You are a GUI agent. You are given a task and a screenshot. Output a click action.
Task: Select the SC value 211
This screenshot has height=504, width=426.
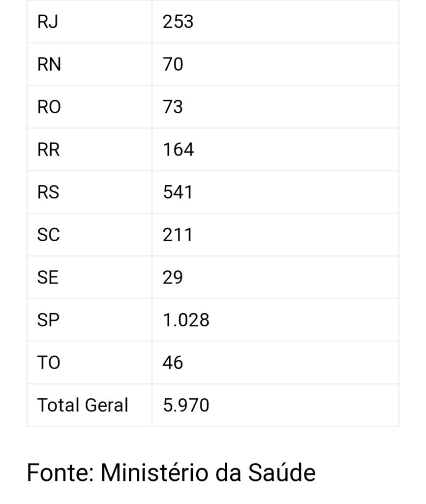(178, 235)
